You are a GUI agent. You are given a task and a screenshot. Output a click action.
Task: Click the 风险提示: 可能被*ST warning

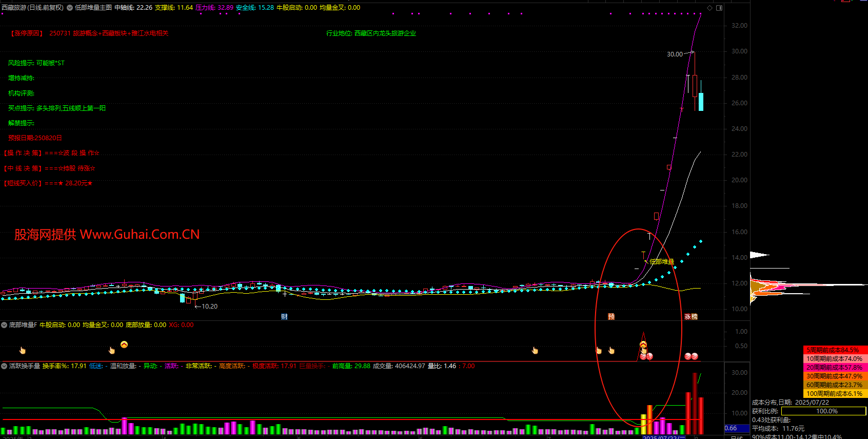click(x=36, y=63)
